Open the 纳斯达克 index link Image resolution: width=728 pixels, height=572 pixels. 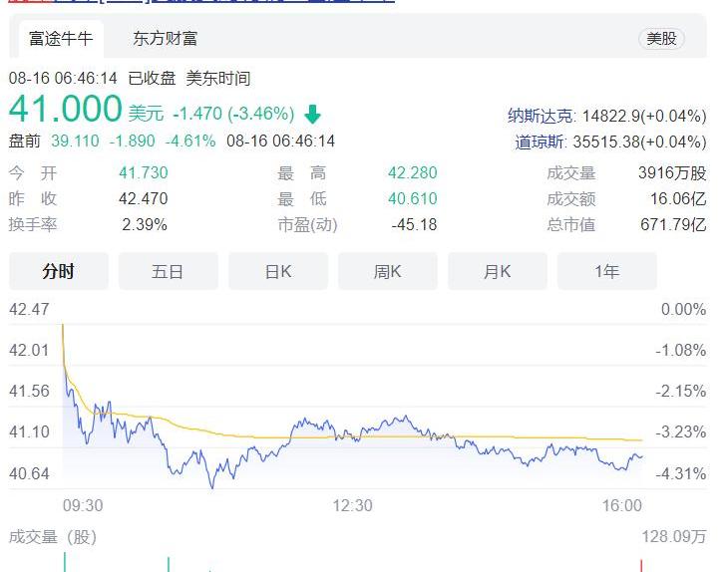click(540, 116)
